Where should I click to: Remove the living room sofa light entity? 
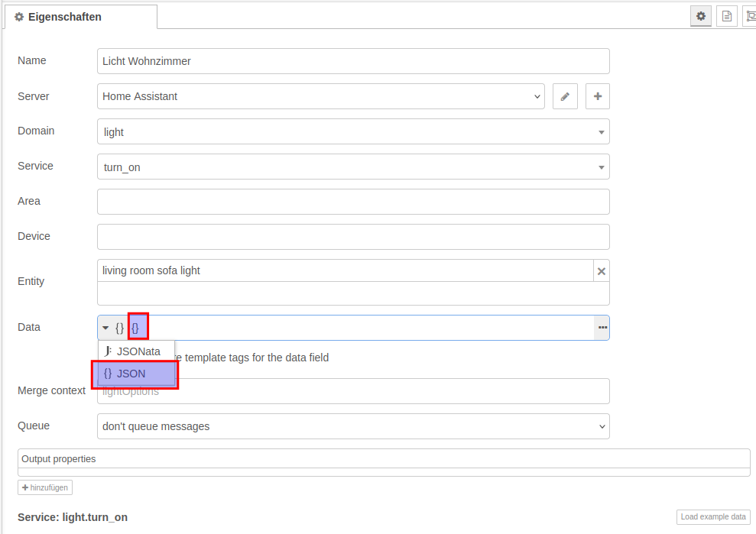(601, 271)
